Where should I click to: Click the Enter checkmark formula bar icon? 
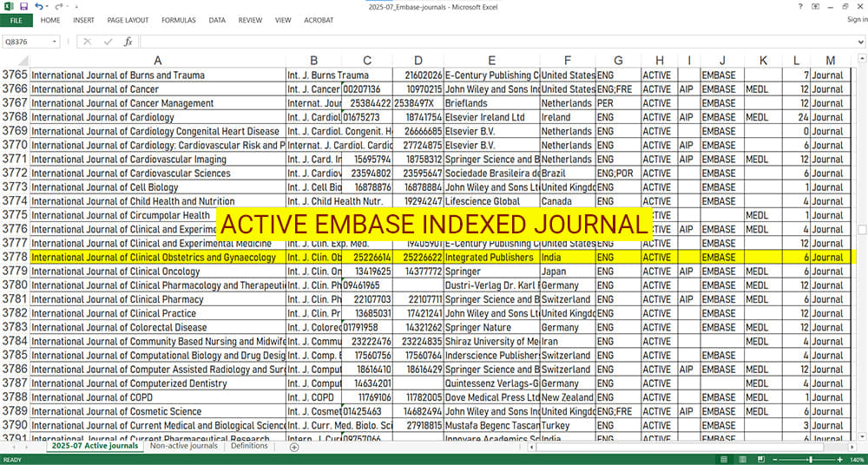click(x=108, y=42)
